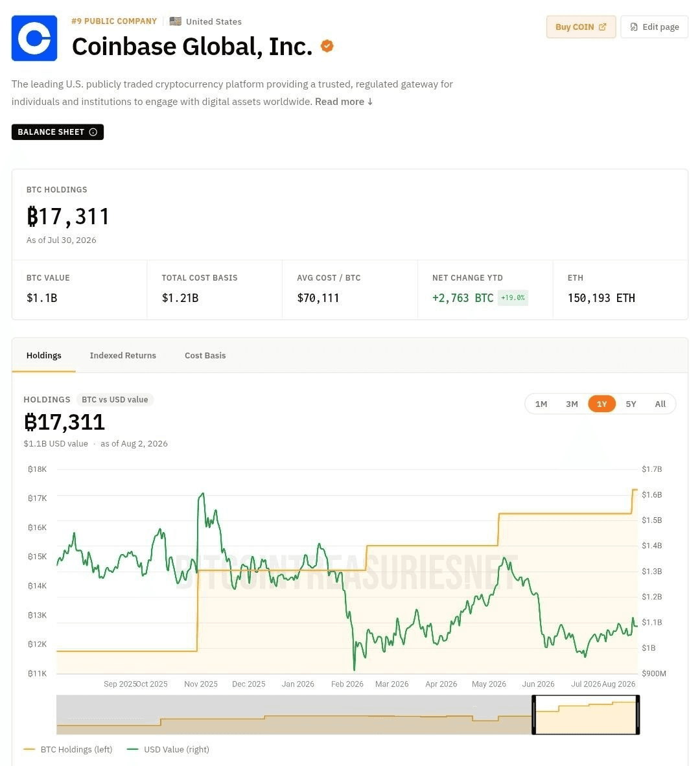Click the 150,193 ETH holdings value
The width and height of the screenshot is (700, 766).
601,297
